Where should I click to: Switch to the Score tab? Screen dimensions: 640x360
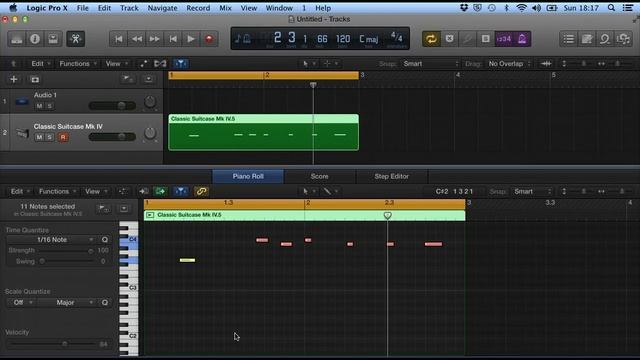pyautogui.click(x=320, y=176)
